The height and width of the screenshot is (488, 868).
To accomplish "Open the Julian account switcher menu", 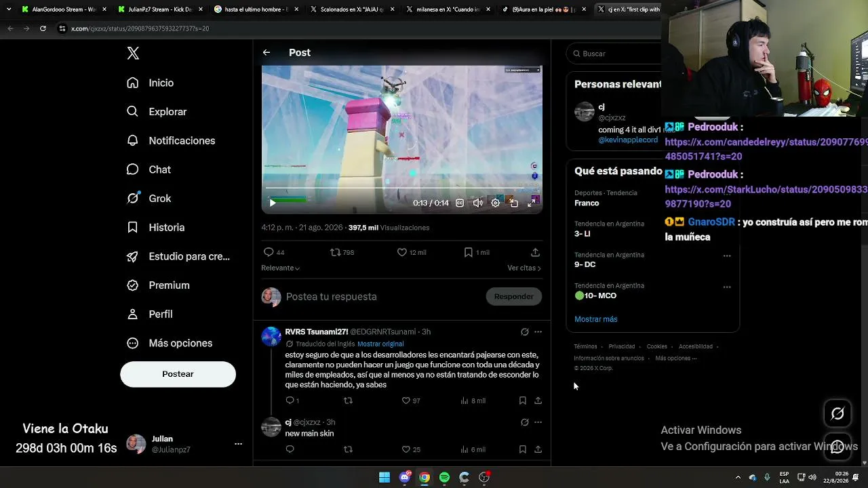I will [x=184, y=444].
